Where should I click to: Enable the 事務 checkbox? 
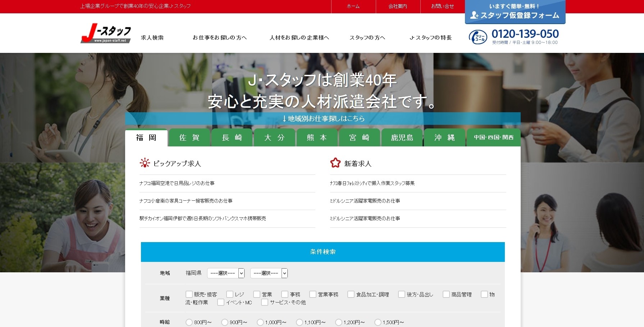click(285, 294)
